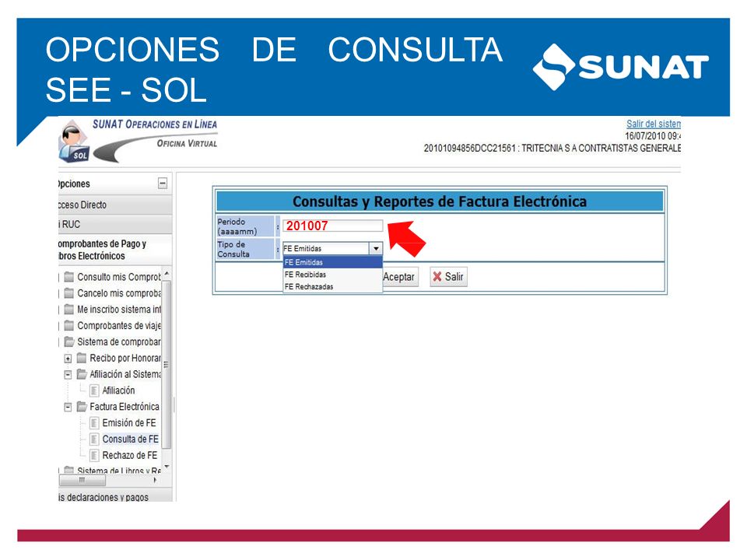
Task: Click the 16/07/2010 date text
Action: 653,135
